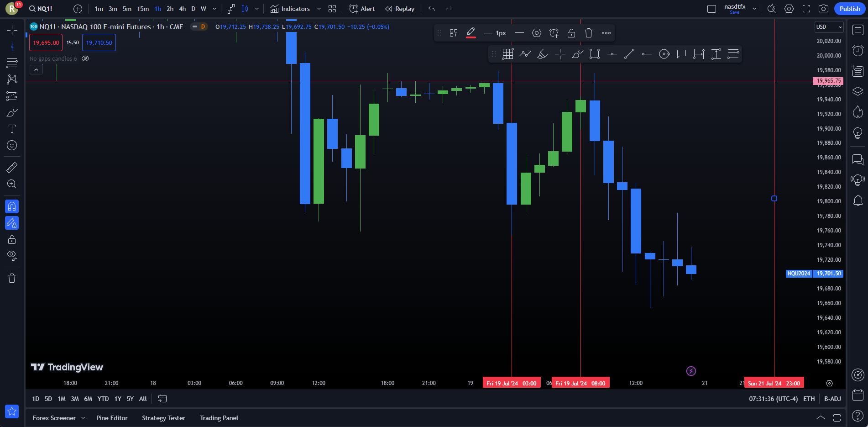
Task: Remove drawings with left sidebar trash icon
Action: [x=12, y=278]
